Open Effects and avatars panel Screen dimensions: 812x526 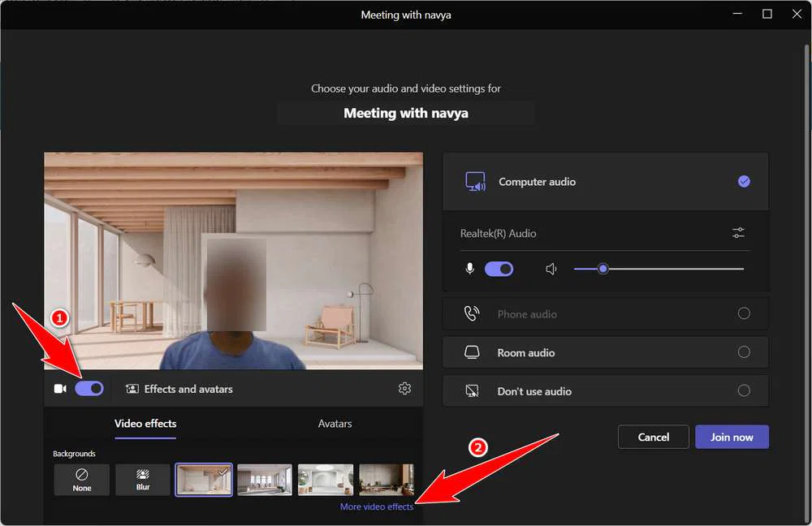click(179, 389)
